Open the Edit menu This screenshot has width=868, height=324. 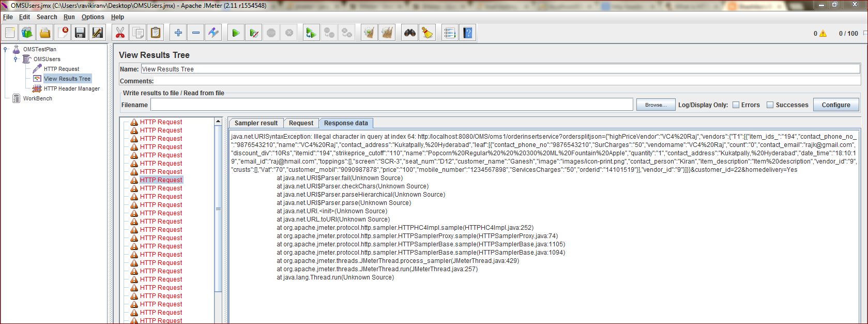pyautogui.click(x=24, y=17)
